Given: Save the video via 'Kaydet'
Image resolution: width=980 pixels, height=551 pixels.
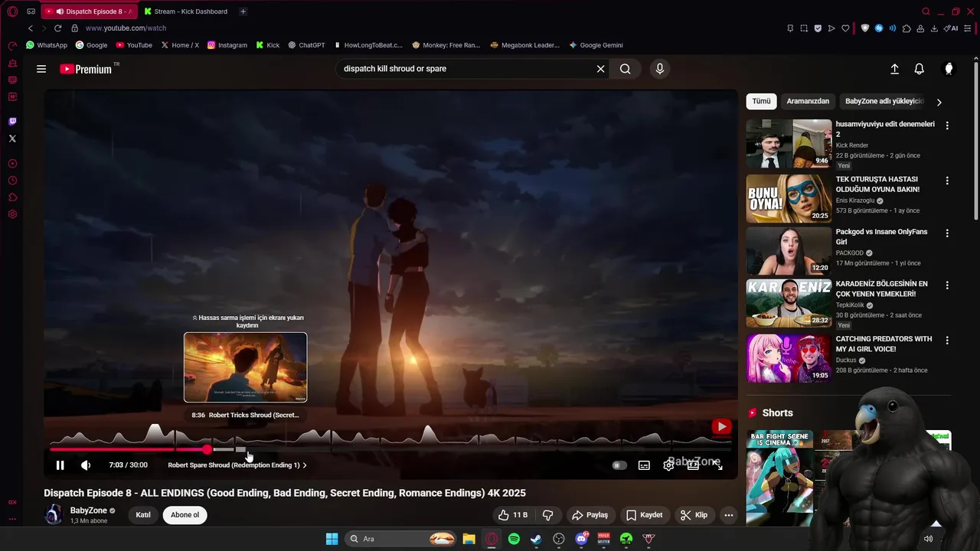Looking at the screenshot, I should pyautogui.click(x=644, y=515).
